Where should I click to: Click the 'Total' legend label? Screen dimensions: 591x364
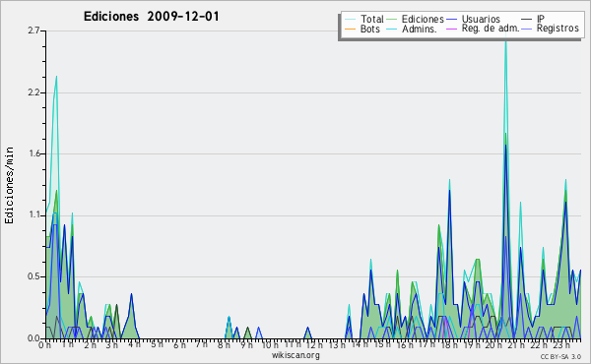[372, 19]
